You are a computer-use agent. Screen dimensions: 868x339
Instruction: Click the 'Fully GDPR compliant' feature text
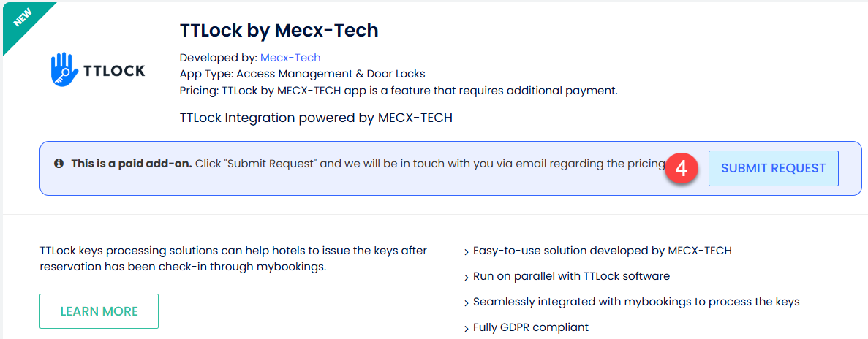530,327
